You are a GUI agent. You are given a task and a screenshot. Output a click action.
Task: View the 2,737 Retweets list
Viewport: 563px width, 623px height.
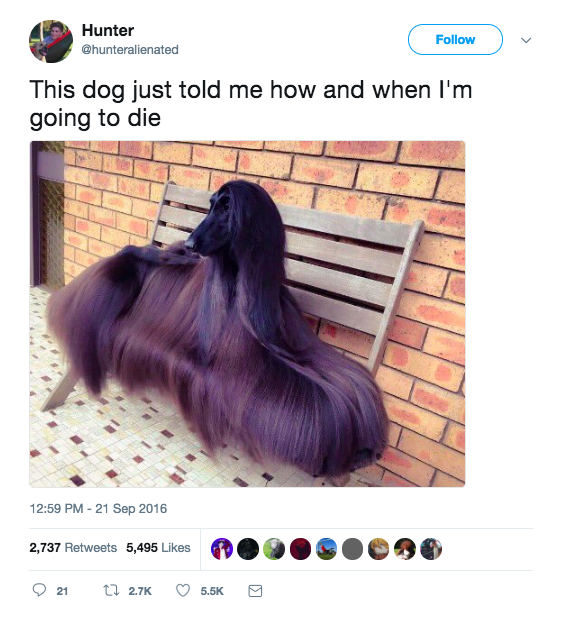(73, 548)
